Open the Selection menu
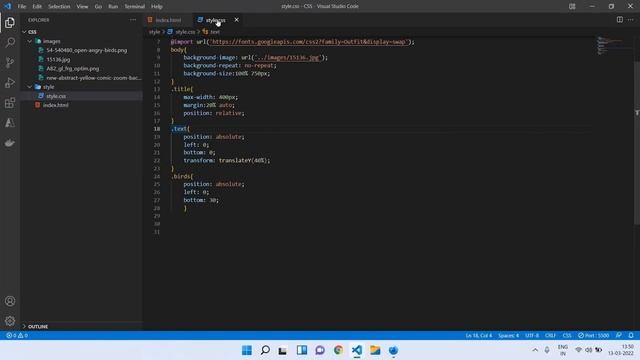640x360 pixels. point(59,7)
